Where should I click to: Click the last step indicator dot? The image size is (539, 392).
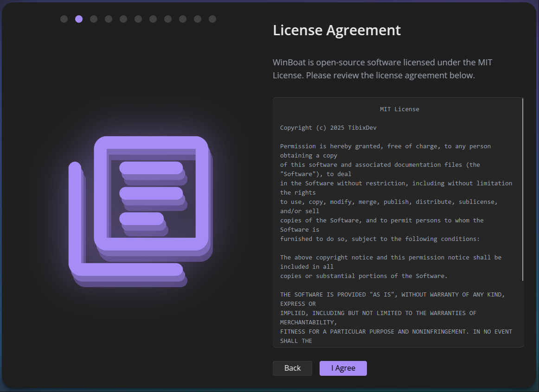tap(212, 19)
